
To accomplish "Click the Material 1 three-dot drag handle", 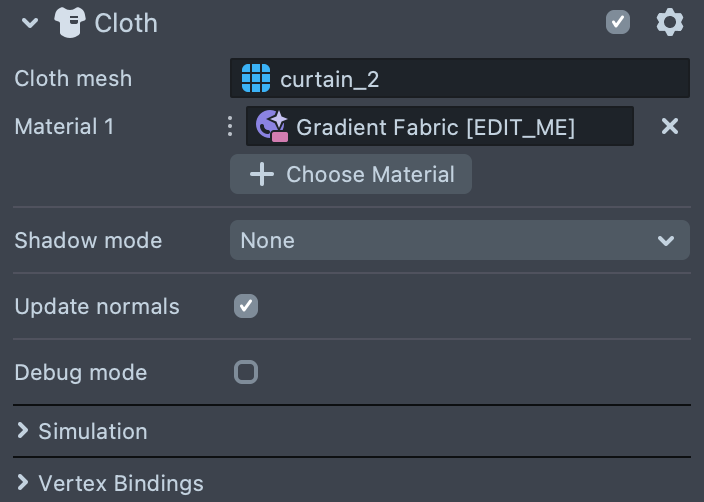I will [x=230, y=127].
